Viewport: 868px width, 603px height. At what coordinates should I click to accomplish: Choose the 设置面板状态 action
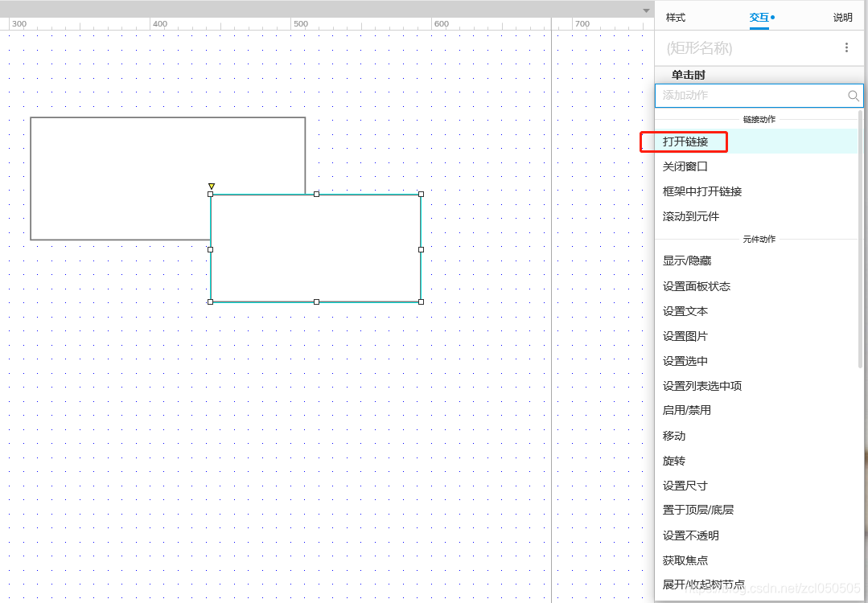tap(695, 285)
